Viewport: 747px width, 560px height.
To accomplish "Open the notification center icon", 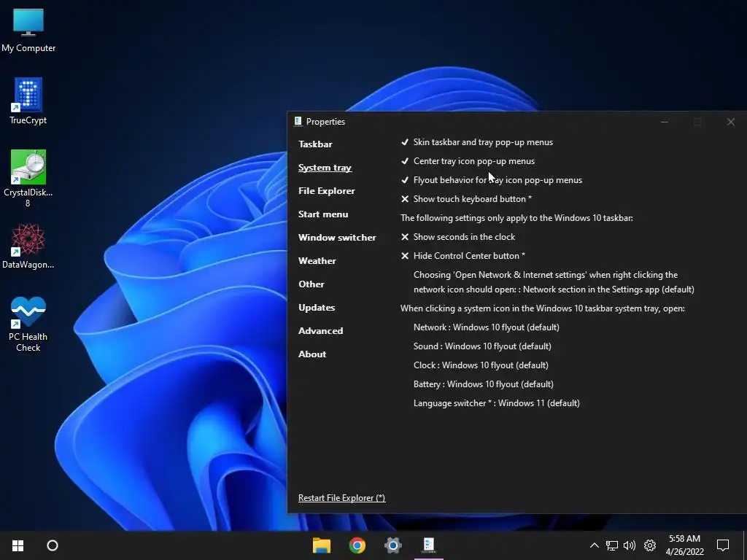I will point(723,545).
